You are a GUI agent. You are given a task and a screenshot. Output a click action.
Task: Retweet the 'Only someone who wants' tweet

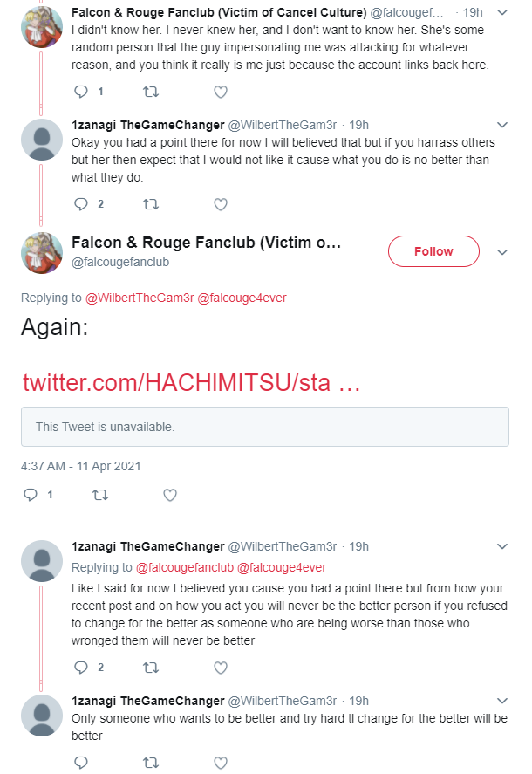[x=151, y=762]
